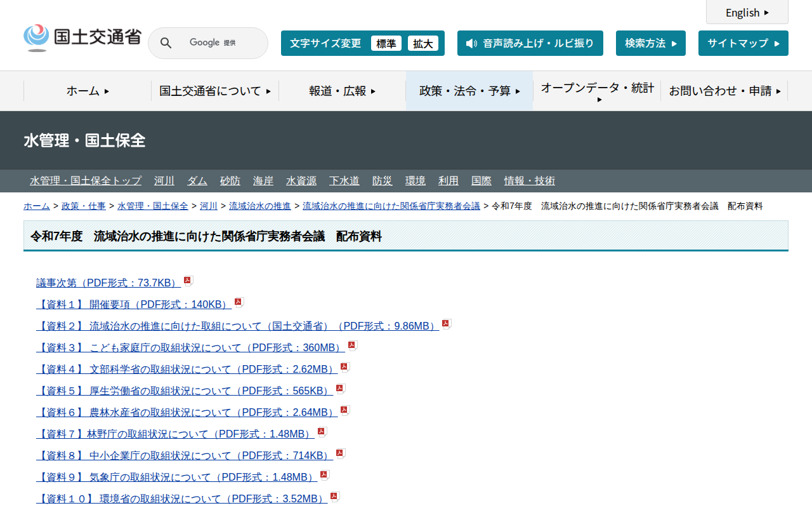Open 水管理・国土保全トップ tab
The image size is (812, 508).
tap(86, 181)
